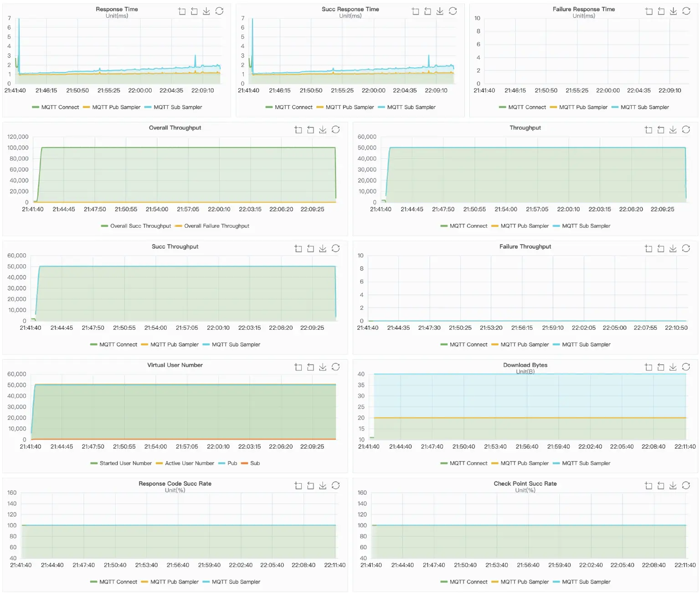The image size is (700, 594).
Task: Refresh the Succ Response Time chart
Action: click(453, 11)
